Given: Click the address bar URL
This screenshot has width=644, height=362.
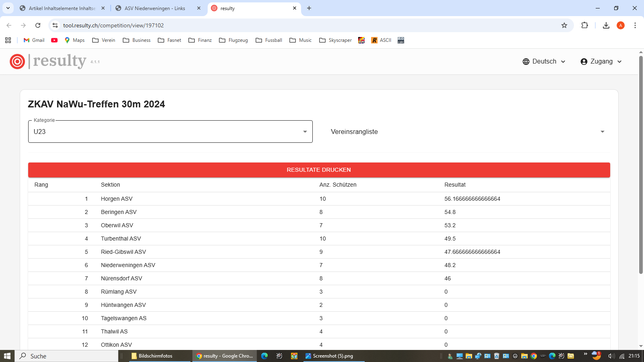Looking at the screenshot, I should [x=113, y=25].
